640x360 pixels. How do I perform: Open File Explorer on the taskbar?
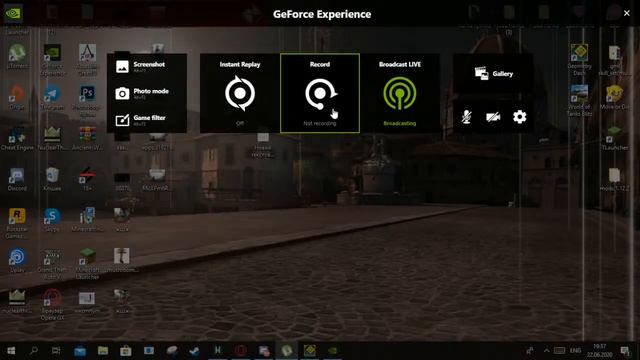click(102, 351)
